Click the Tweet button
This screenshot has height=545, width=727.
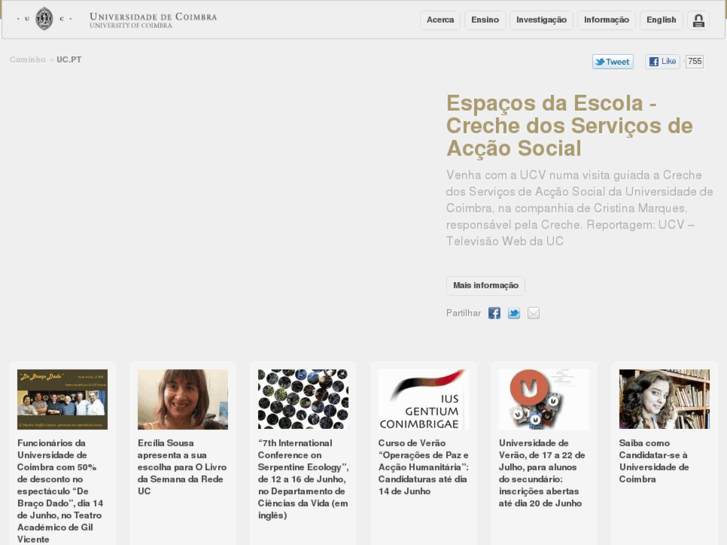coord(612,62)
